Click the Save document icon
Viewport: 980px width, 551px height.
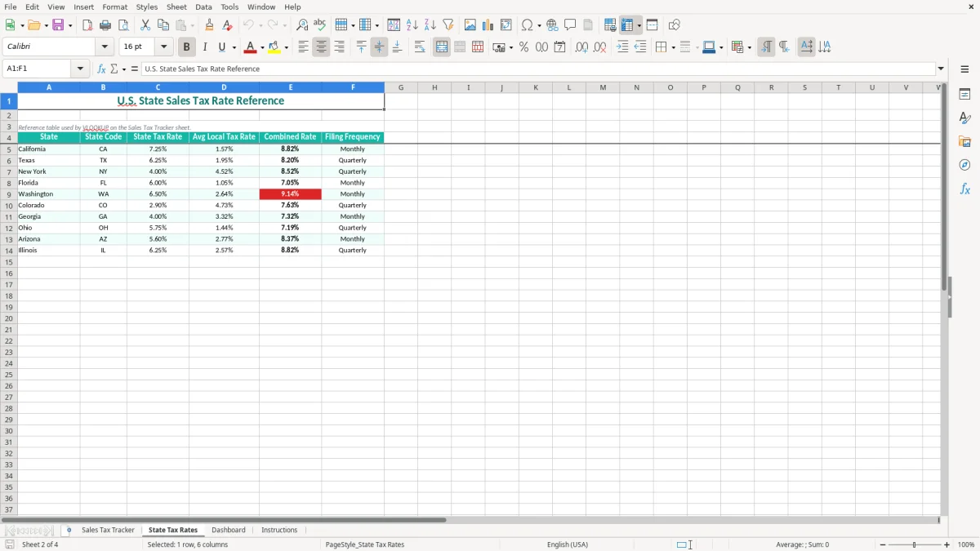tap(58, 25)
